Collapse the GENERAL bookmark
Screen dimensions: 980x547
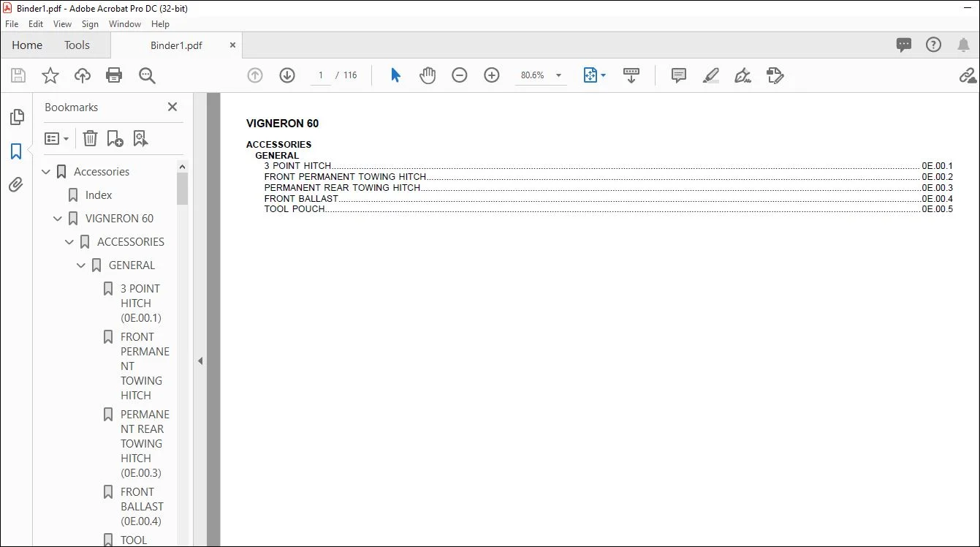(x=81, y=265)
